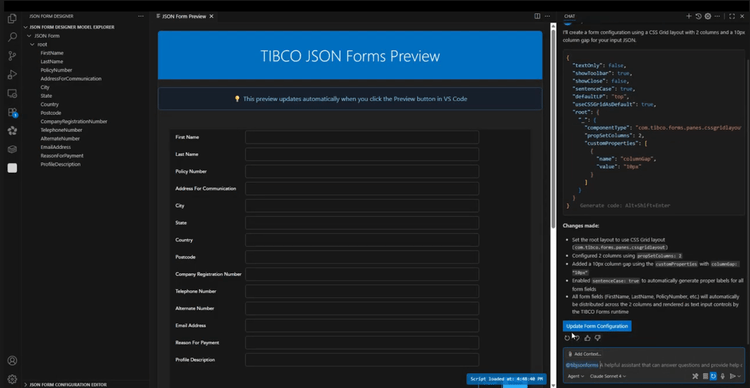Give thumbs up to chat response
Viewport: 750px width, 388px height.
click(587, 338)
